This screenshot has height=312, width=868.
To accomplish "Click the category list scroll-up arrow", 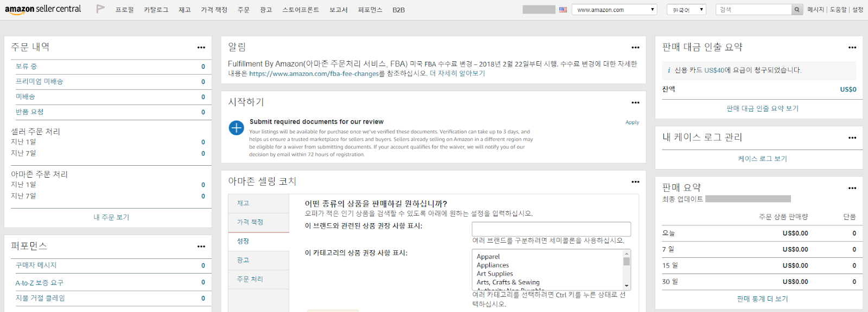I will tap(627, 253).
